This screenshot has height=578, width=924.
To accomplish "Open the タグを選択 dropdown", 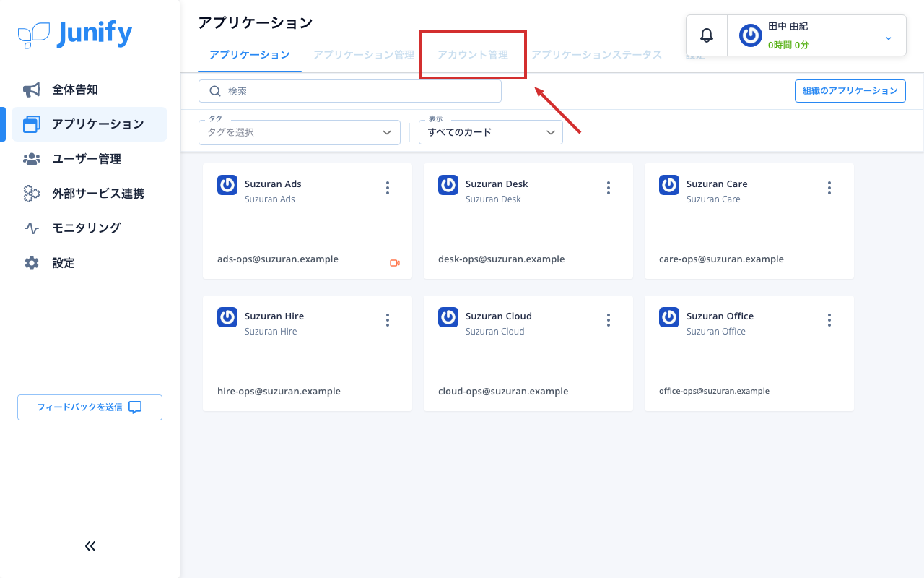I will pyautogui.click(x=300, y=132).
